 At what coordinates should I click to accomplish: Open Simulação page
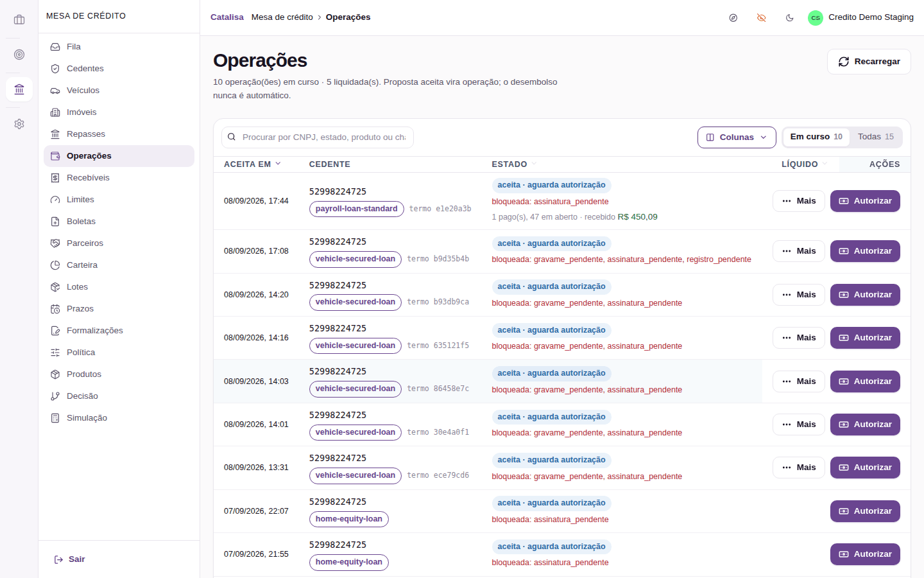[119, 418]
